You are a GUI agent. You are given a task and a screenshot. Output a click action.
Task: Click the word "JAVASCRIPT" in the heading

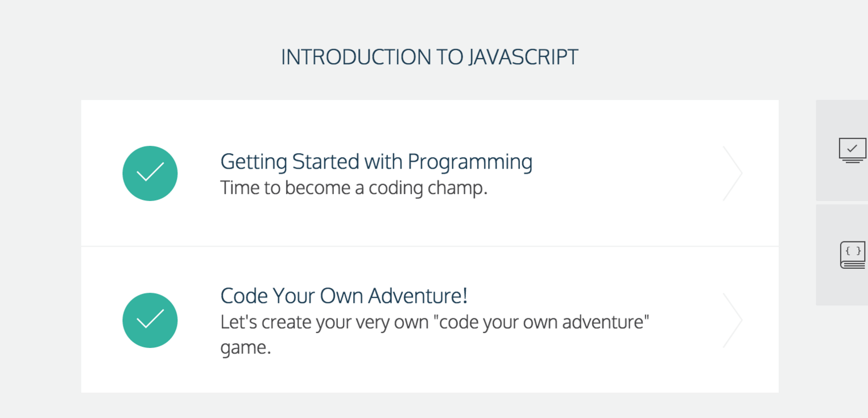pyautogui.click(x=523, y=58)
